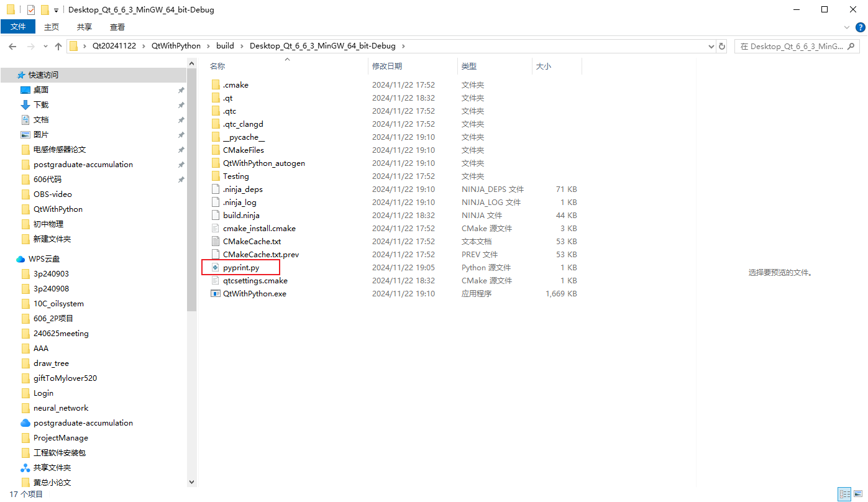
Task: Open the 初中物理 folder in sidebar
Action: tap(48, 224)
